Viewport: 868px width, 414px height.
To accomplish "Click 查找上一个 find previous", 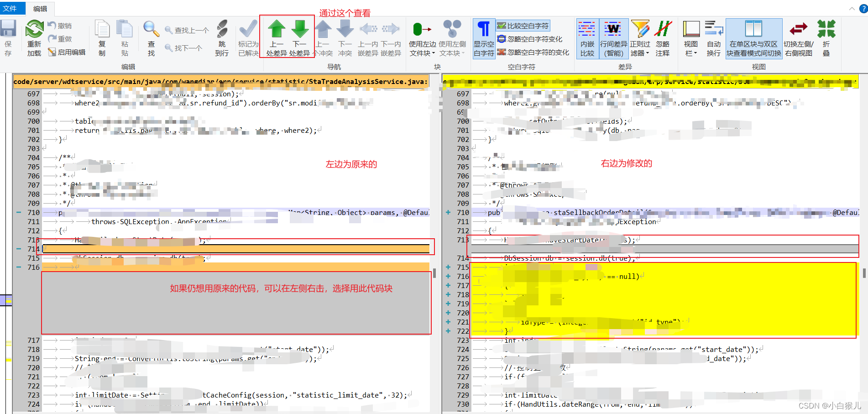I will tap(187, 30).
